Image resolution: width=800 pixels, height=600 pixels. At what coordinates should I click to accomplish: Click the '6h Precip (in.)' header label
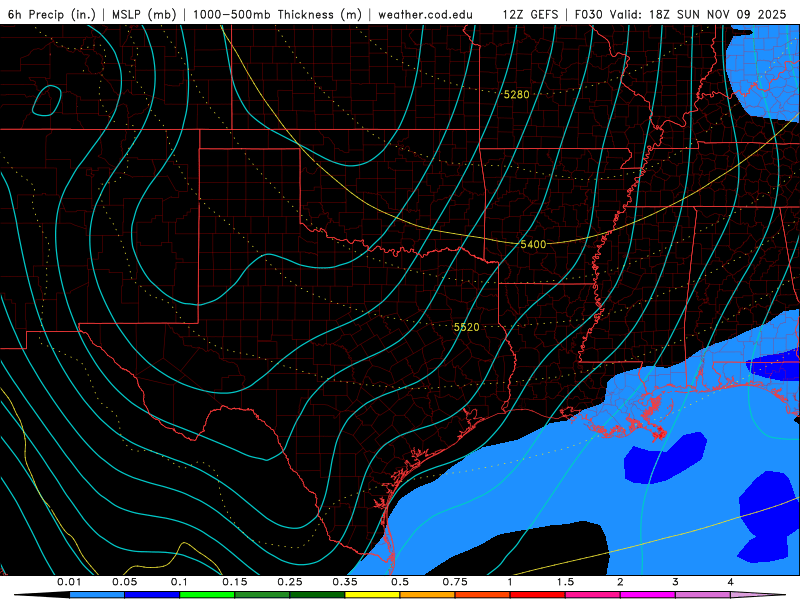(52, 14)
